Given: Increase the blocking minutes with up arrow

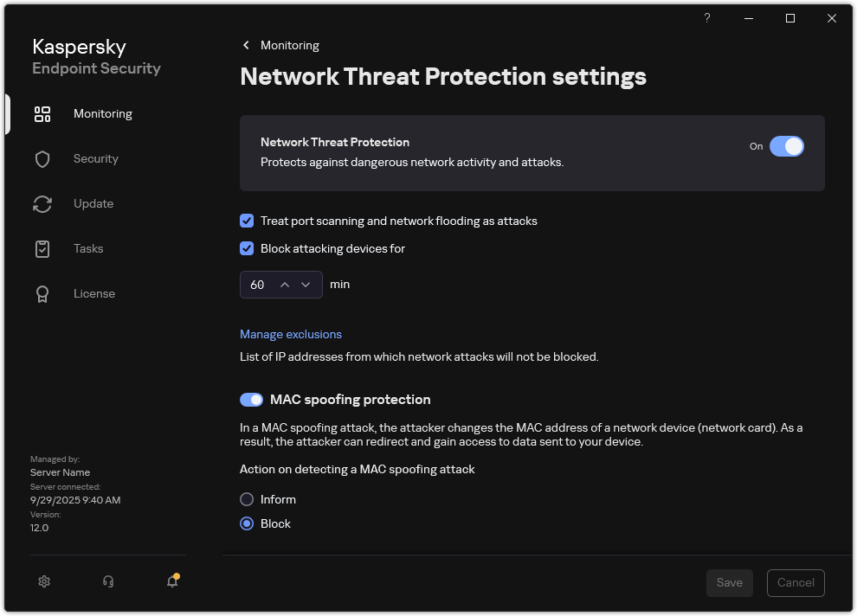Looking at the screenshot, I should click(x=285, y=284).
